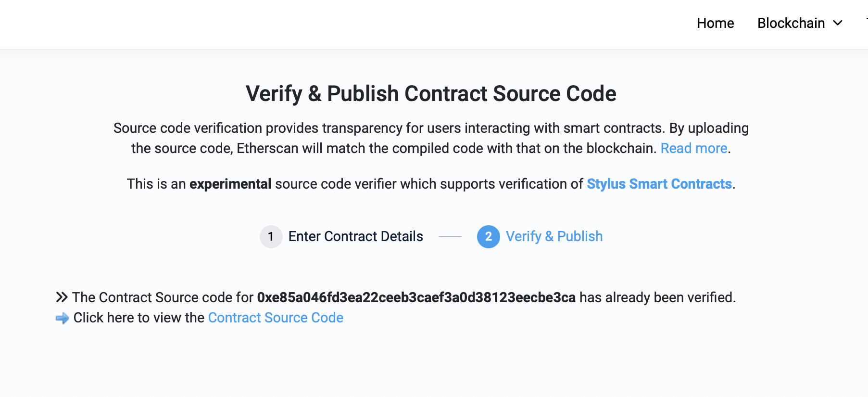Click the bold contract address 0xe85a046fd...

[416, 297]
